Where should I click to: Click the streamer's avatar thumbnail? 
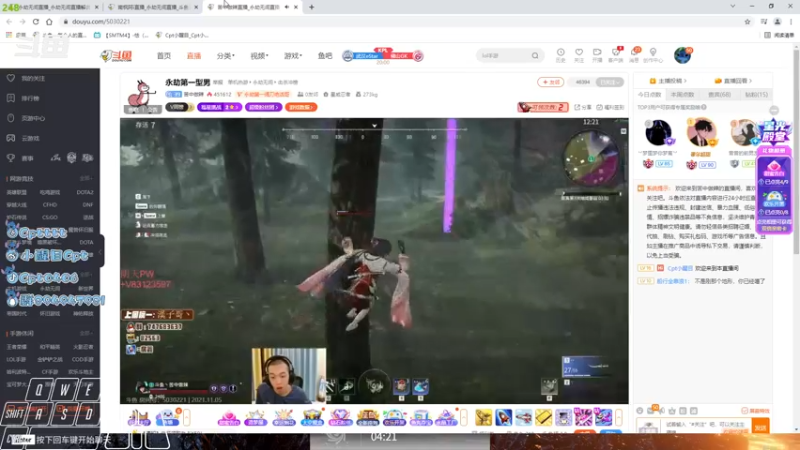[141, 95]
